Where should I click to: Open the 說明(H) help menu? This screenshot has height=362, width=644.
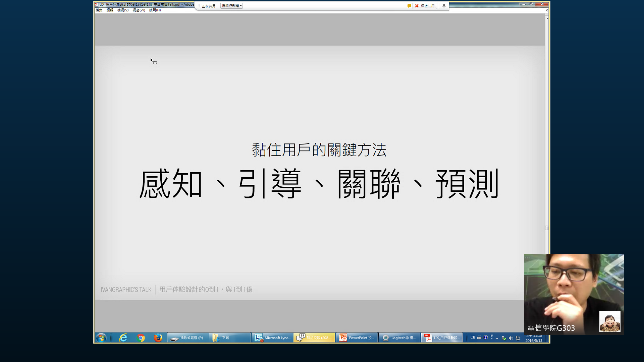(x=155, y=10)
